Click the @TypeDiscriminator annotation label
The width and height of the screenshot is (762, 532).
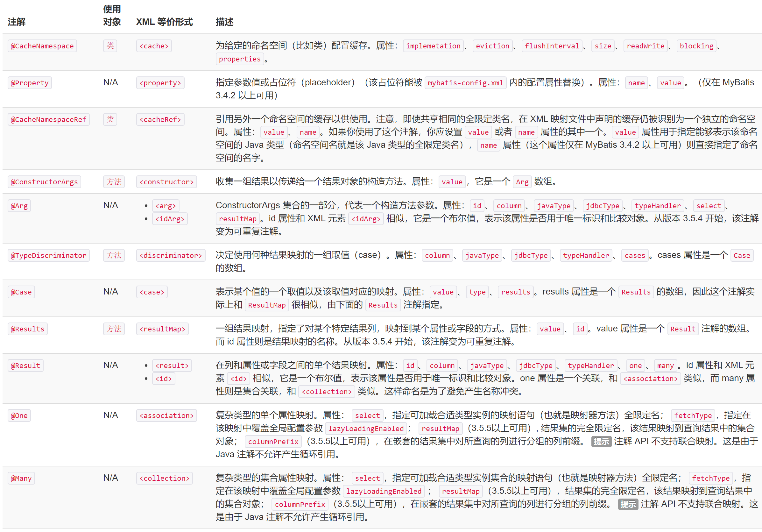click(x=48, y=255)
